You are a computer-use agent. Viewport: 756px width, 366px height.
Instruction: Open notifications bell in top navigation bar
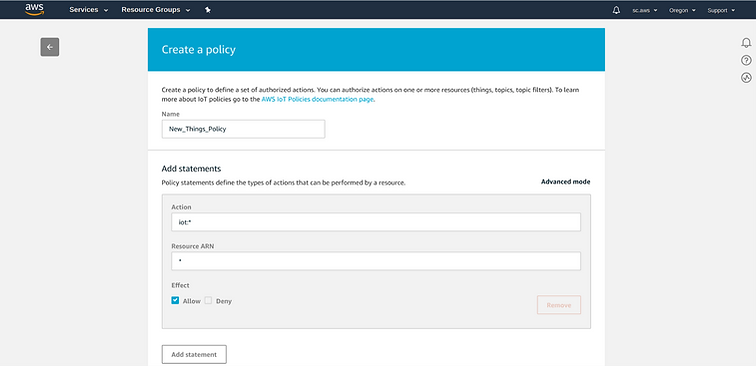click(616, 10)
